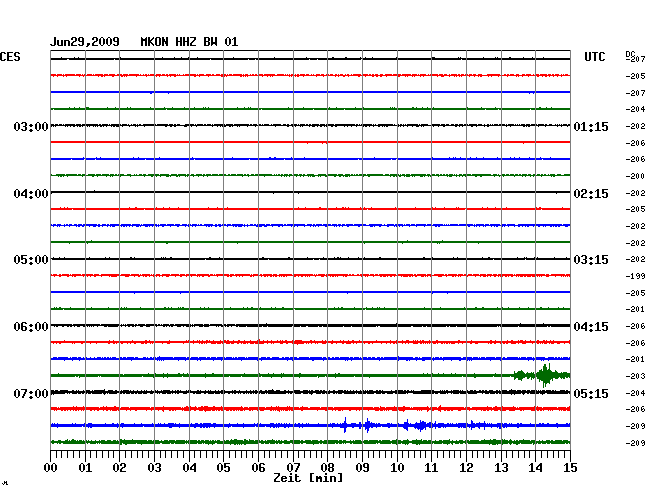This screenshot has width=650, height=494.
Task: Click minute tick label "12" on axis
Action: 466,468
